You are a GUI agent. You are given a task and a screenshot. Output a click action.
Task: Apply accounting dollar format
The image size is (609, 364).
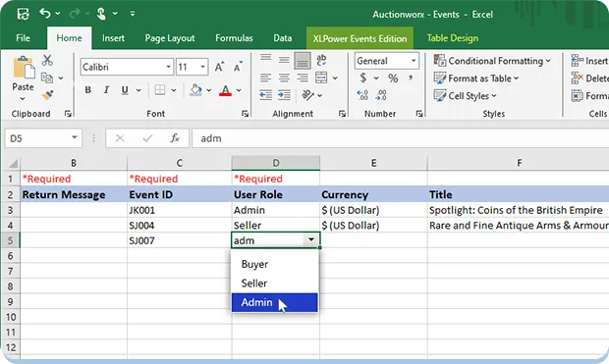click(363, 78)
